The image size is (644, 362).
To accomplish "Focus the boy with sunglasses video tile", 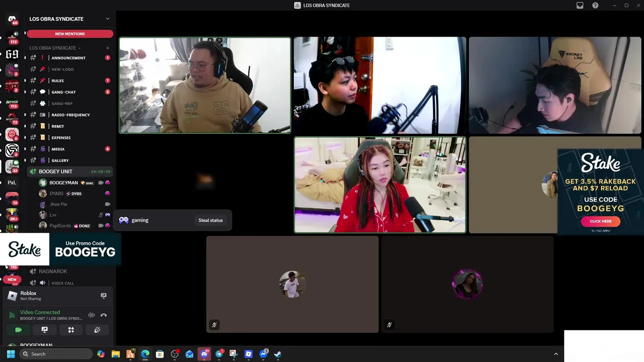I will (380, 85).
